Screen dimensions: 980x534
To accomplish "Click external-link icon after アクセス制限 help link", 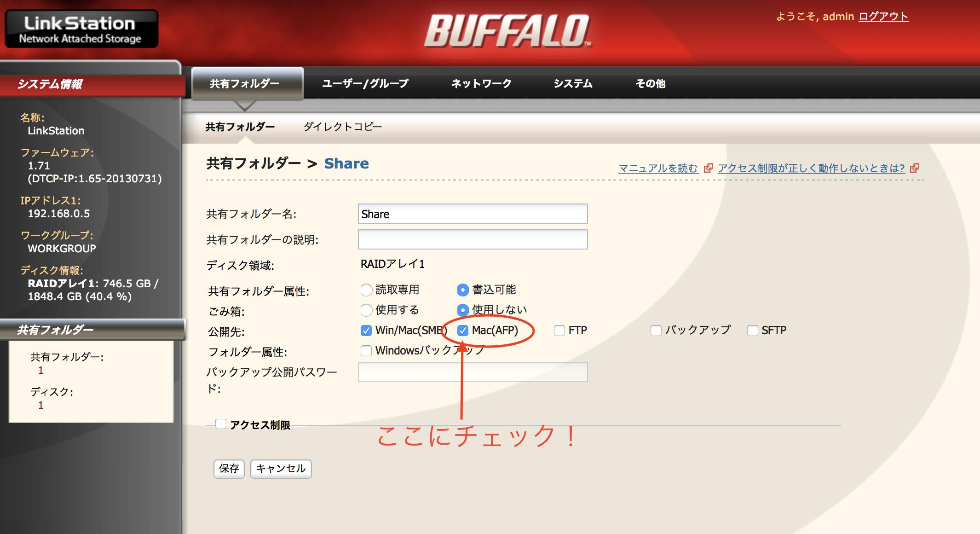I will pos(915,168).
